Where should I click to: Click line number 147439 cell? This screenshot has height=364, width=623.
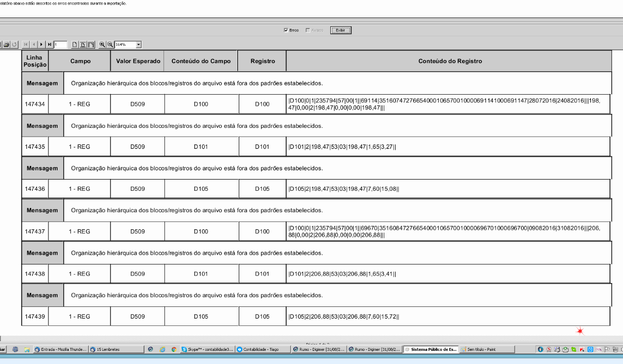click(x=35, y=316)
